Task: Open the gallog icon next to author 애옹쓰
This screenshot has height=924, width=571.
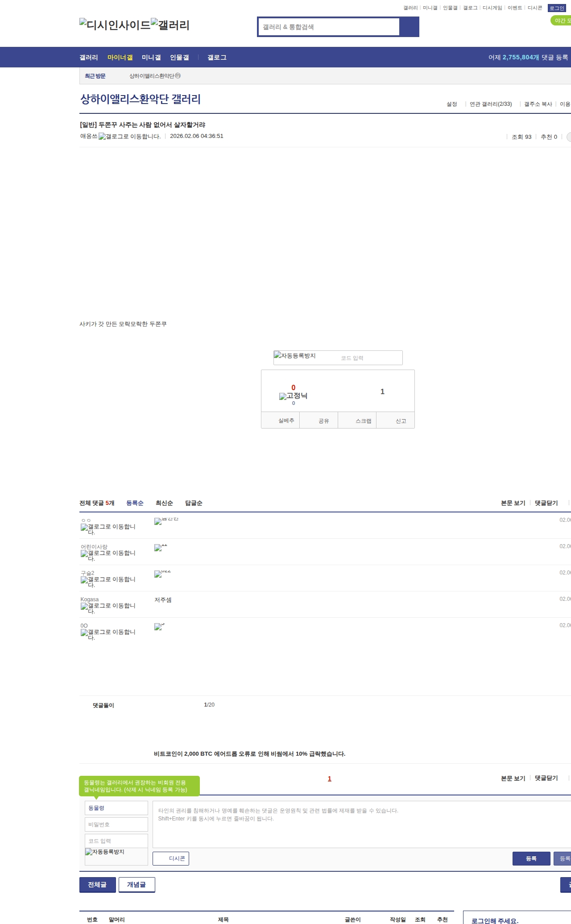Action: [x=129, y=137]
